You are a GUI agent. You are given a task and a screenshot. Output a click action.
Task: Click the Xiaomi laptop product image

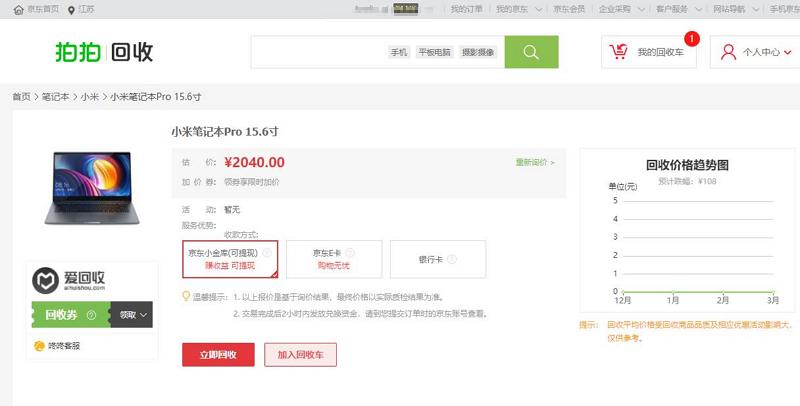click(92, 188)
